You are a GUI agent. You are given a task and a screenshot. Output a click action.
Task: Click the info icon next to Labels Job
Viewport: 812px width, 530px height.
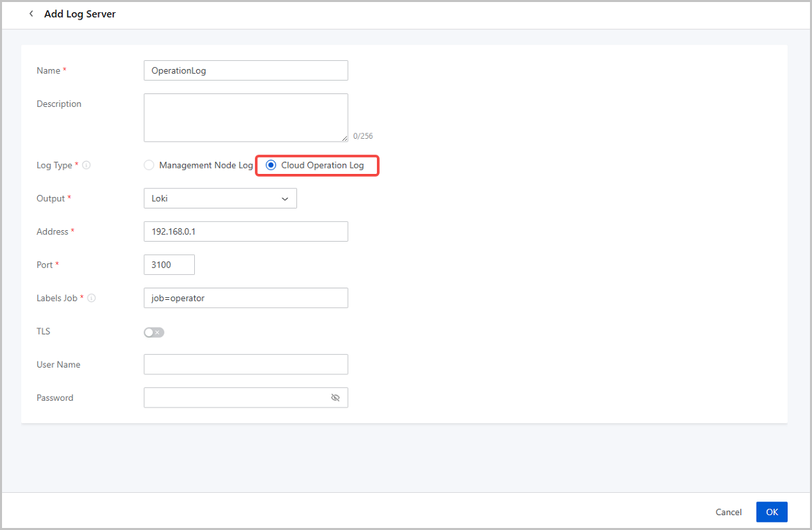pyautogui.click(x=91, y=298)
